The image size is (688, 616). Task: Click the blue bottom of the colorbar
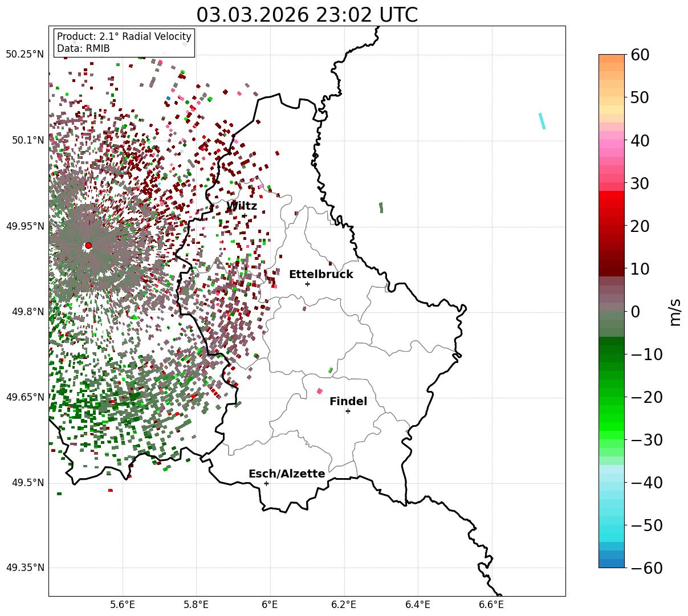click(x=612, y=564)
